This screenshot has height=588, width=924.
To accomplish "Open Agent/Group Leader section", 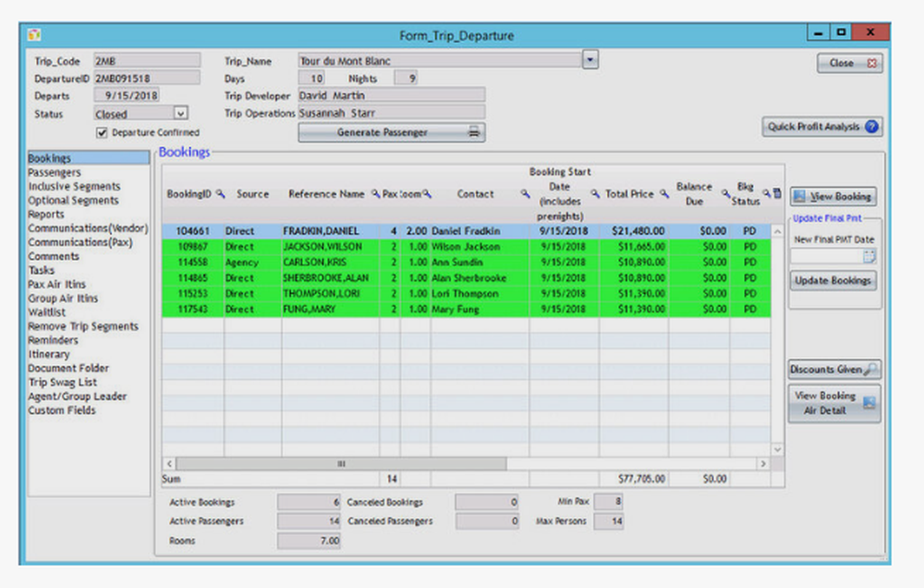I will point(78,397).
